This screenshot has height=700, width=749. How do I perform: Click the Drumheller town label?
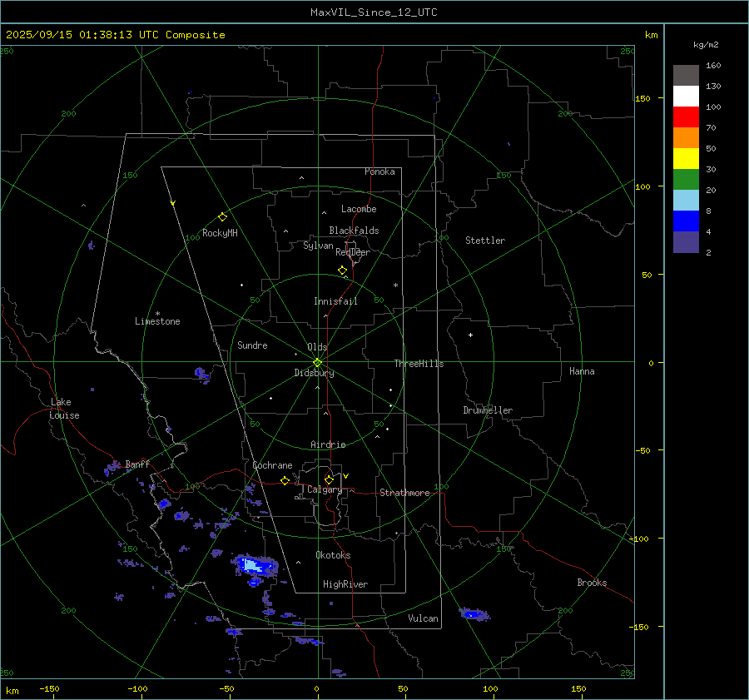[488, 410]
